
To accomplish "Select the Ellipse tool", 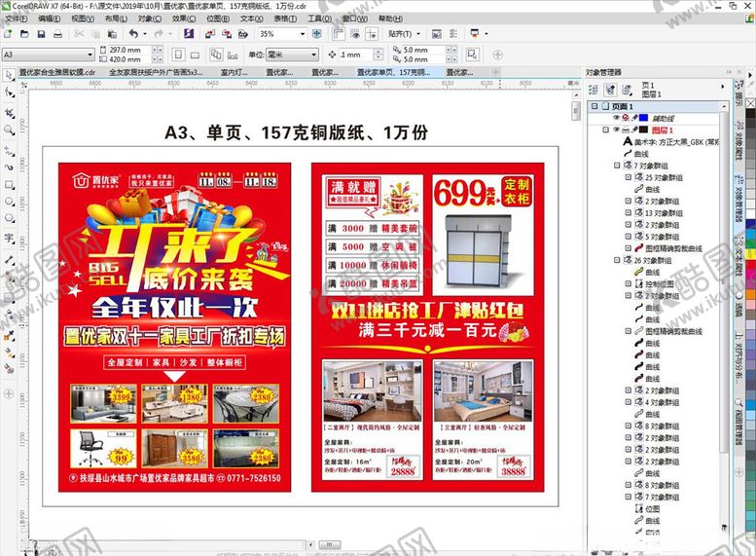I will coord(9,202).
